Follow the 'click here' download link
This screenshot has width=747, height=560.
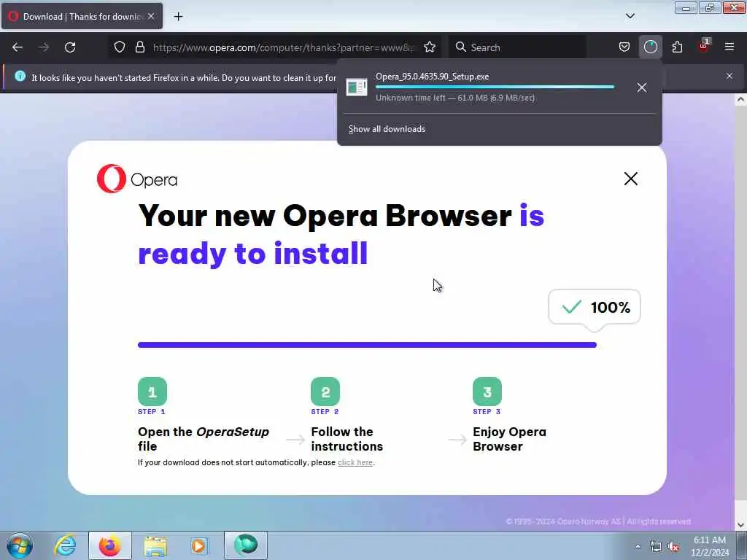[355, 462]
